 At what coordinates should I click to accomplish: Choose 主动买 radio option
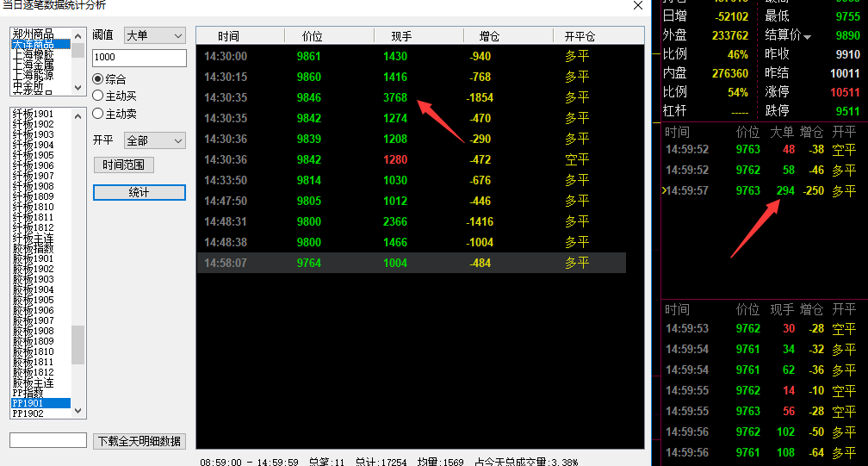click(98, 96)
